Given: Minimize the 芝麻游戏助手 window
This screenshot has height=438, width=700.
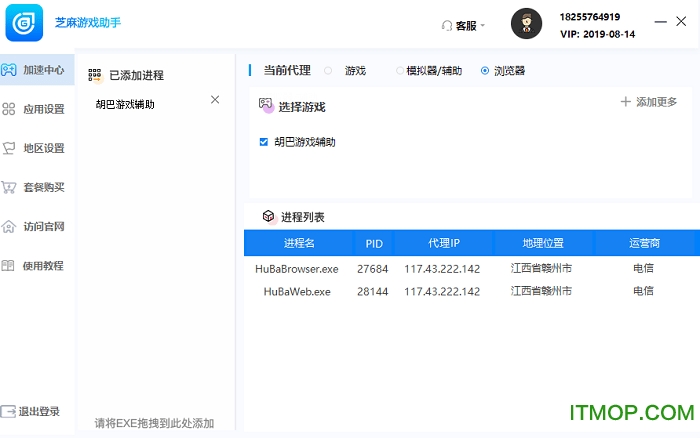Looking at the screenshot, I should (x=660, y=21).
